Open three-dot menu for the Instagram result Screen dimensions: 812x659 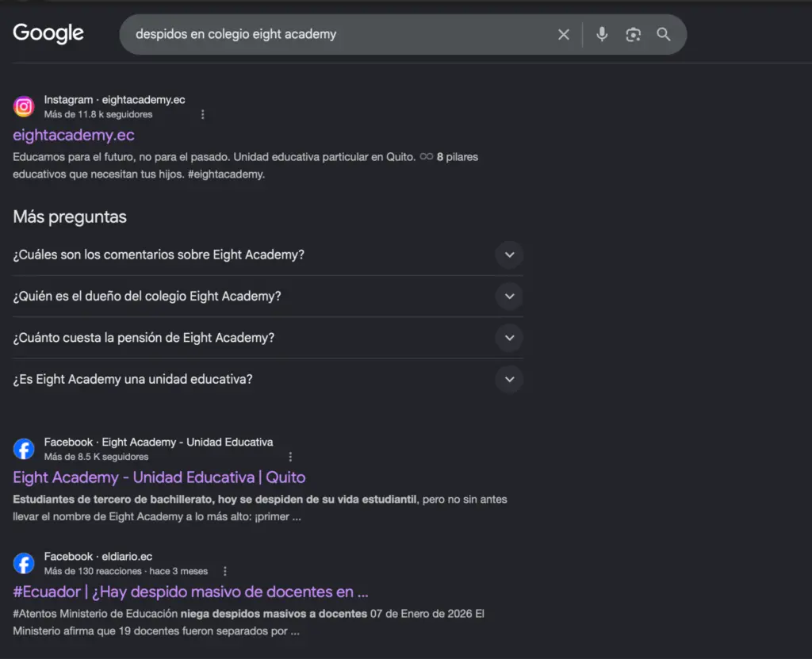click(x=202, y=114)
